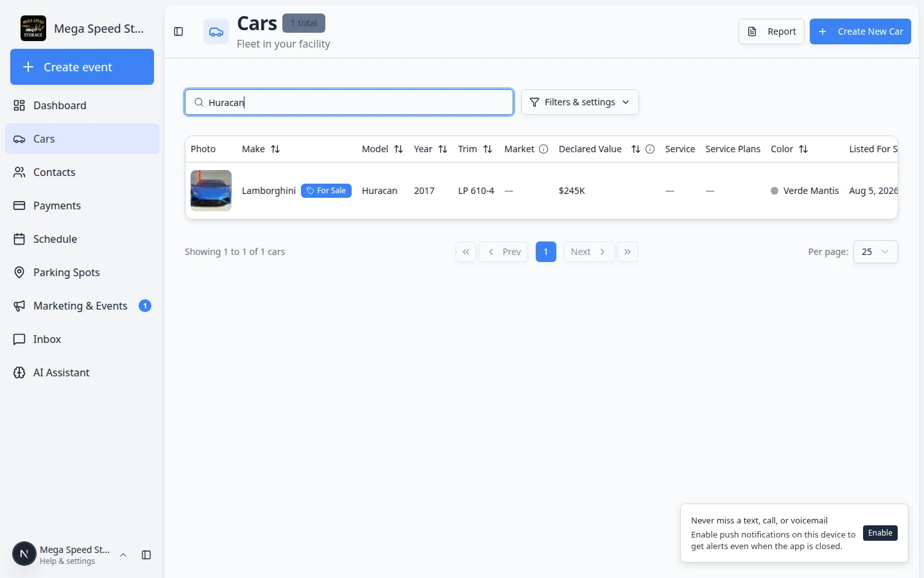This screenshot has width=924, height=578.
Task: Navigate to Payments
Action: [82, 206]
